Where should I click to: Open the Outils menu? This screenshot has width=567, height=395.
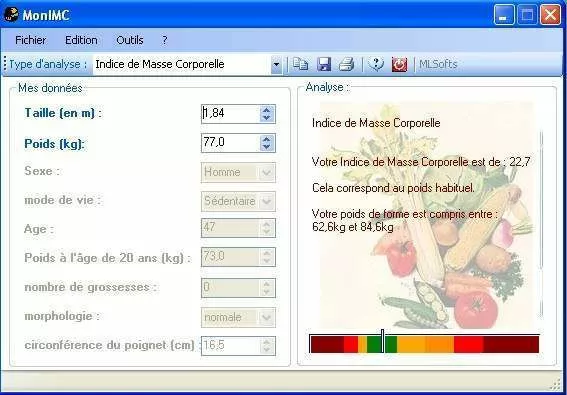[130, 40]
